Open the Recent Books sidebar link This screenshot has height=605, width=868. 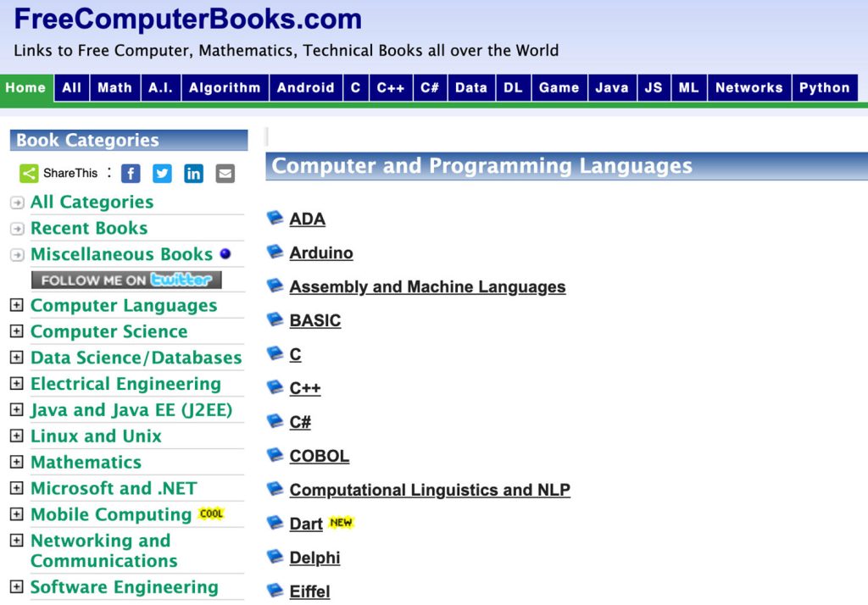coord(89,228)
